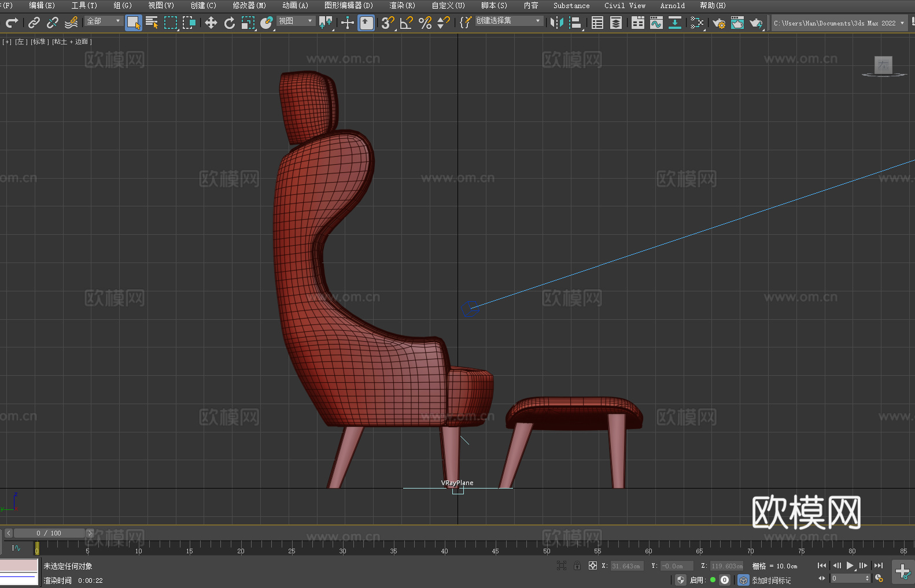Expand the project path dropdown
Screen dimensions: 915x588
tap(902, 23)
